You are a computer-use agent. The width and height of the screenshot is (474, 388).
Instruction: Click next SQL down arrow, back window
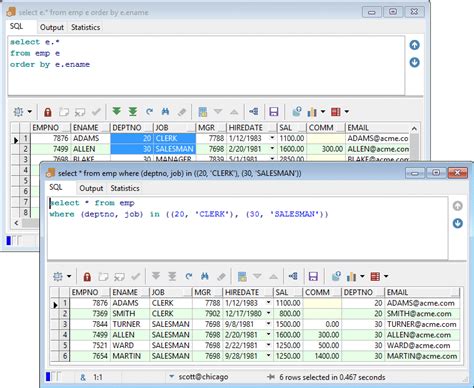tap(414, 62)
